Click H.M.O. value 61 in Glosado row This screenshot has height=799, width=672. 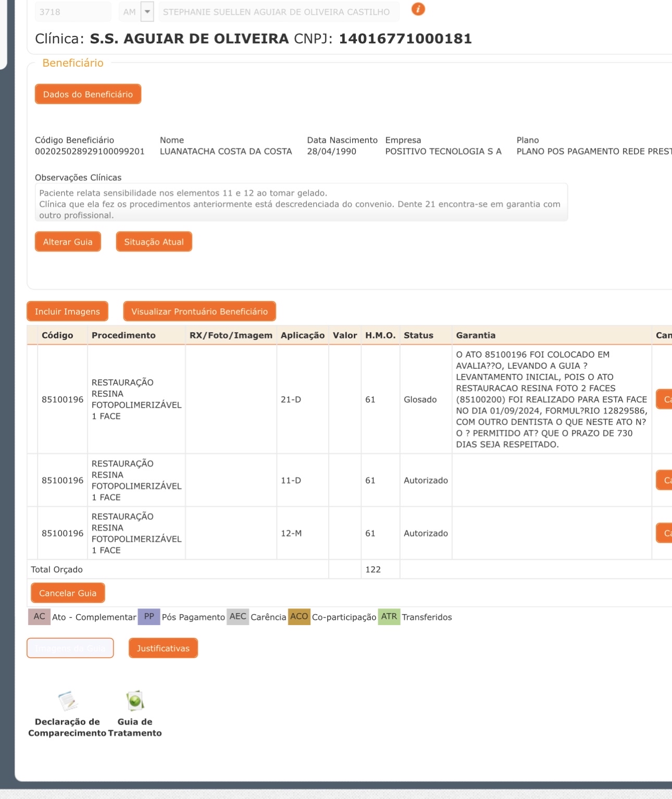(x=370, y=399)
